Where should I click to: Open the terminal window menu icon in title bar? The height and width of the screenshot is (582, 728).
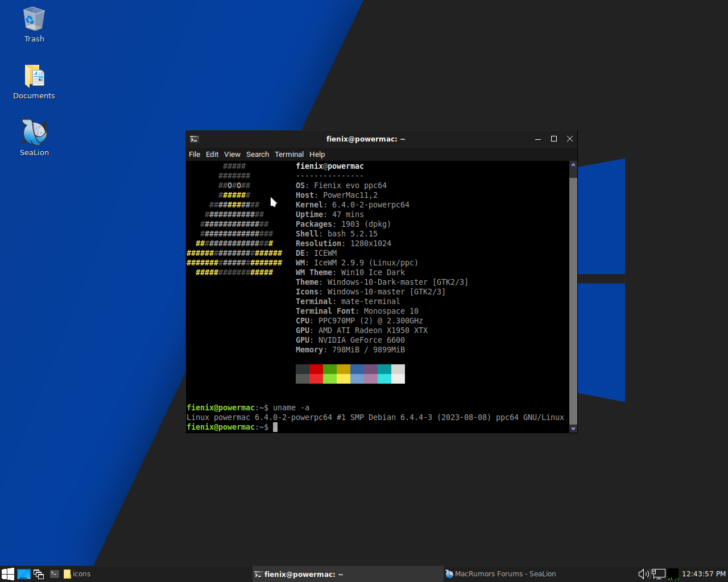pos(194,139)
